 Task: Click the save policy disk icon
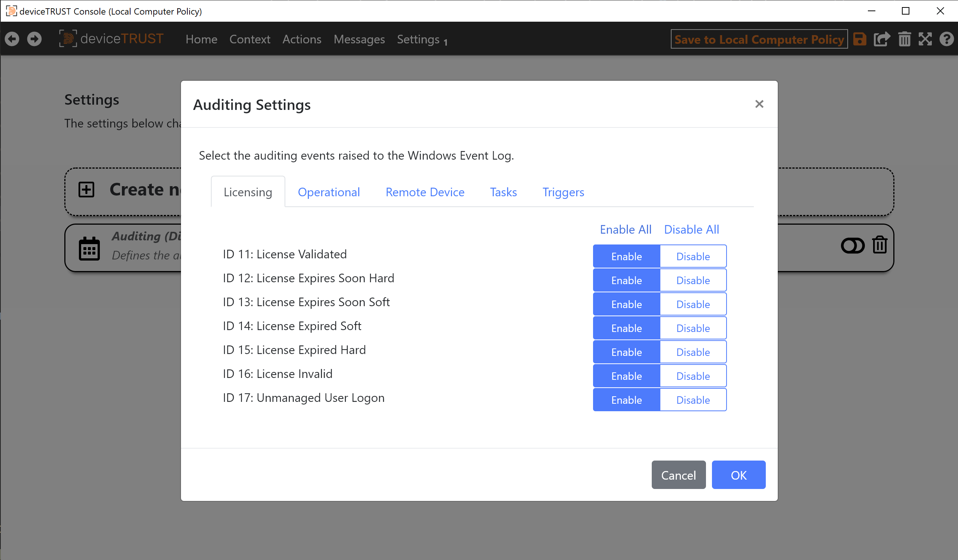click(x=860, y=39)
